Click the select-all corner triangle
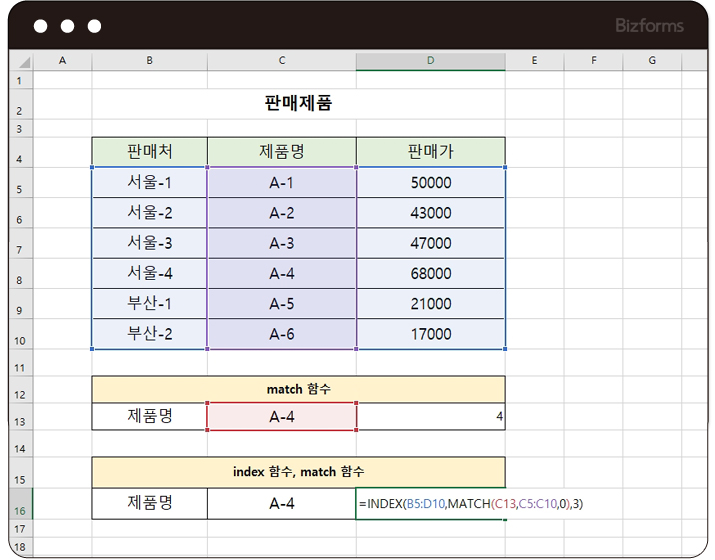Screen dimensions: 715x560 pos(20,62)
